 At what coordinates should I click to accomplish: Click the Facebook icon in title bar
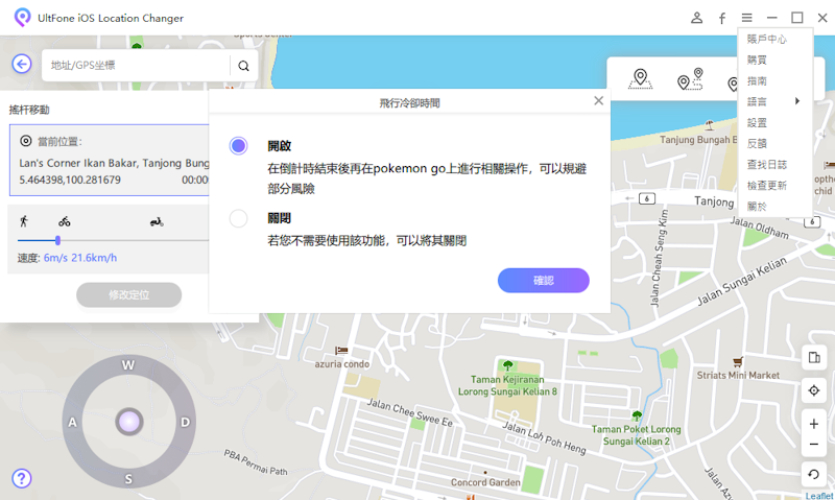click(x=722, y=18)
